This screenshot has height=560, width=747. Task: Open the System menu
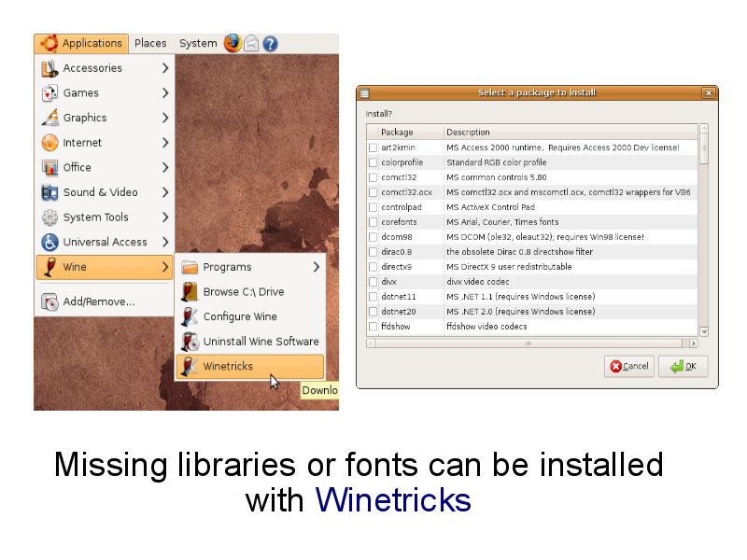[198, 43]
